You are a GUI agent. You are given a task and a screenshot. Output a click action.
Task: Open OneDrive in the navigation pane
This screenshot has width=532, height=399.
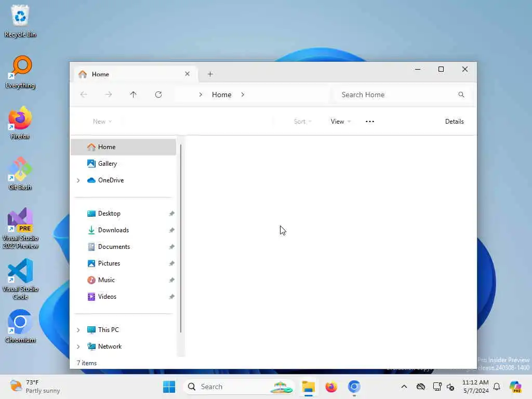click(x=124, y=180)
